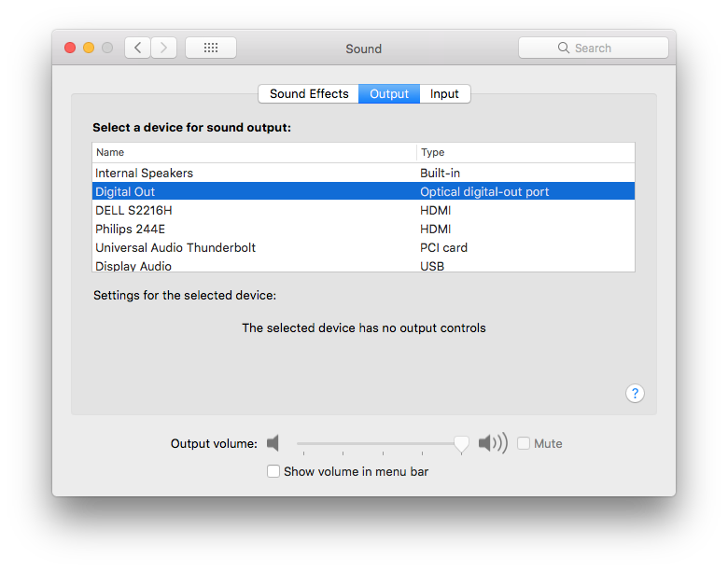Show all preferences with the grid icon
Viewport: 728px width, 571px height.
point(211,48)
